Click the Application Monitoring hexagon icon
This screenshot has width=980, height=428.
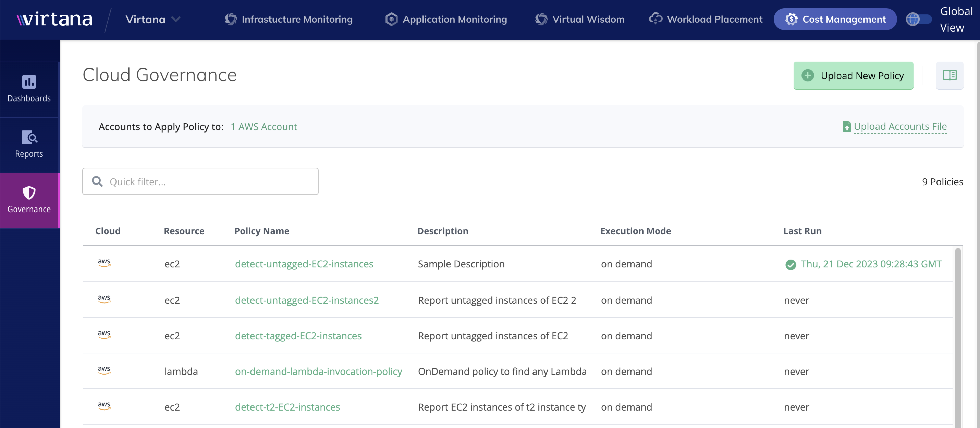tap(391, 19)
